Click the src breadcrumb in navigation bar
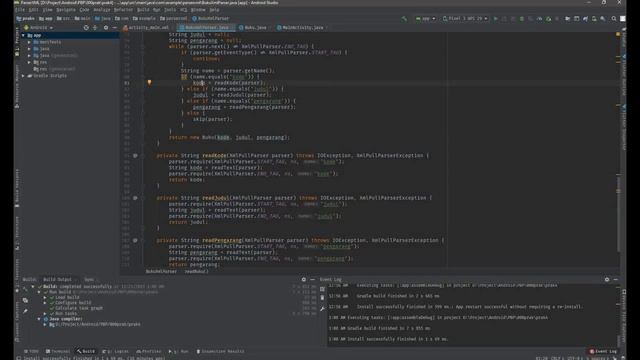The height and width of the screenshot is (360, 640). 63,18
